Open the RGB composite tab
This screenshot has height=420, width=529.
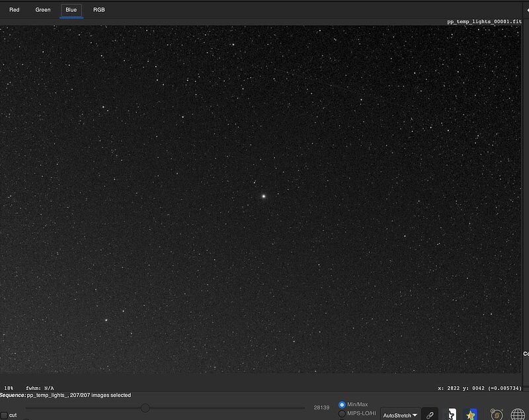point(99,10)
